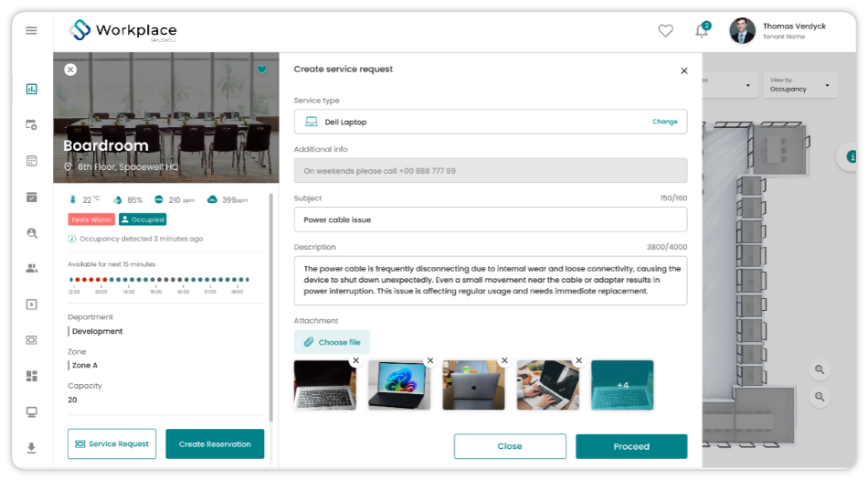Image resolution: width=868 pixels, height=481 pixels.
Task: Click the Boardroom title text
Action: point(106,145)
